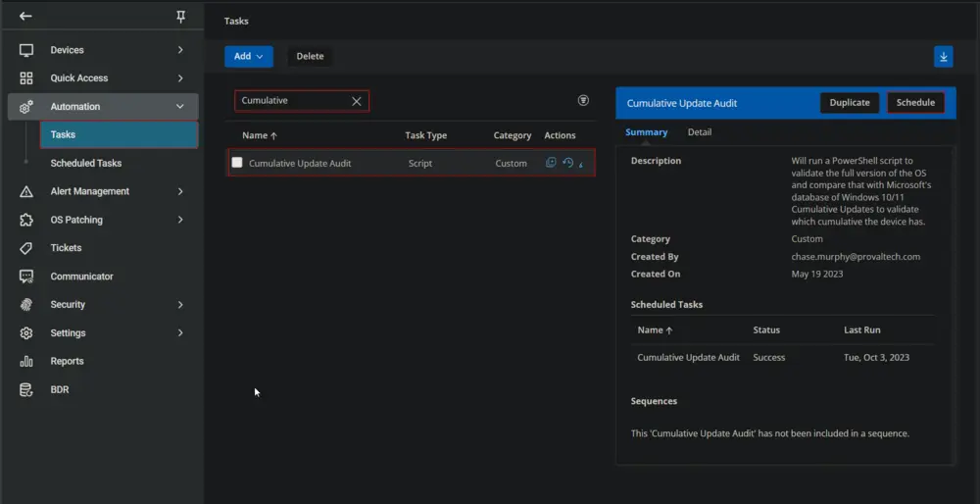Image resolution: width=980 pixels, height=504 pixels.
Task: Open the task list filter icon
Action: click(583, 100)
